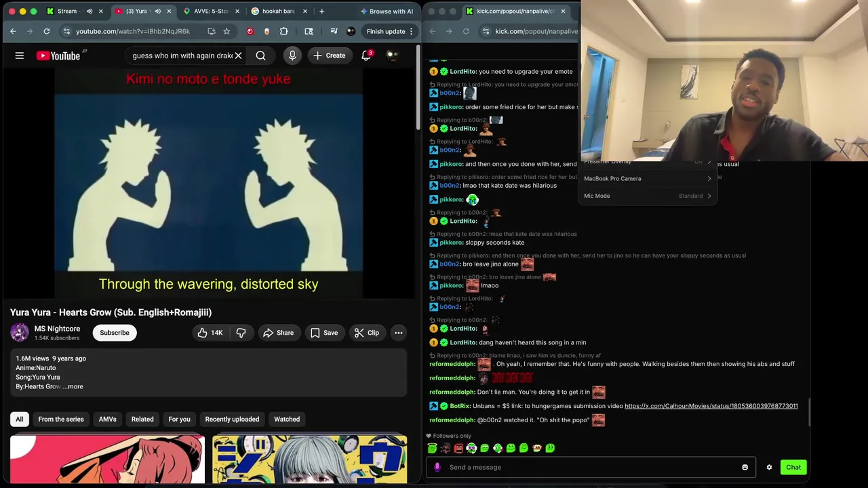Switch to the hookah bars Google tab
868x488 pixels.
click(x=279, y=11)
